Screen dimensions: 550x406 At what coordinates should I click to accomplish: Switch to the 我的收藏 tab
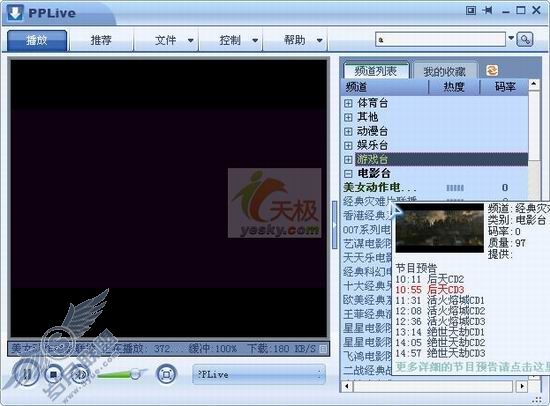click(445, 71)
